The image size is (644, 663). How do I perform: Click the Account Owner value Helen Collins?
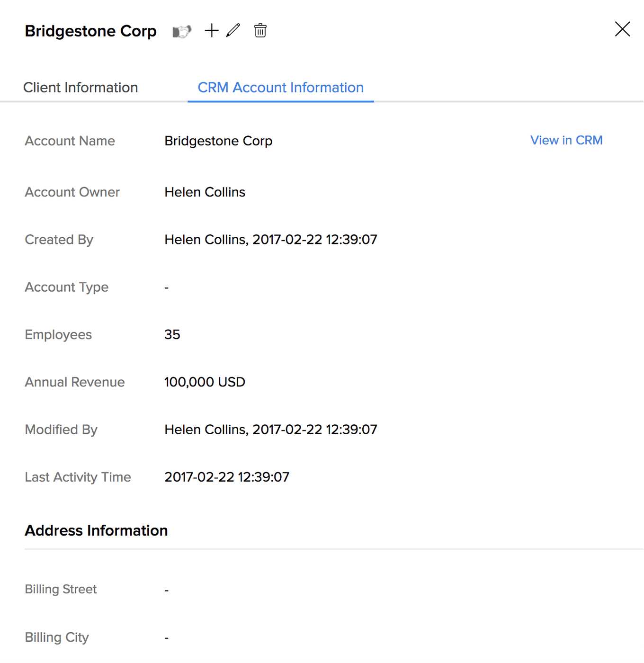pyautogui.click(x=205, y=192)
